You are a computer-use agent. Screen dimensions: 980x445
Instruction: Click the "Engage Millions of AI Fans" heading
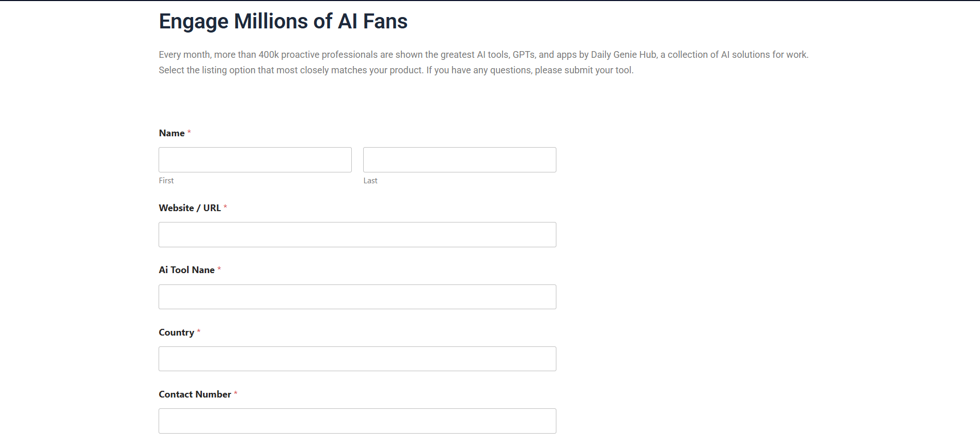pos(283,22)
